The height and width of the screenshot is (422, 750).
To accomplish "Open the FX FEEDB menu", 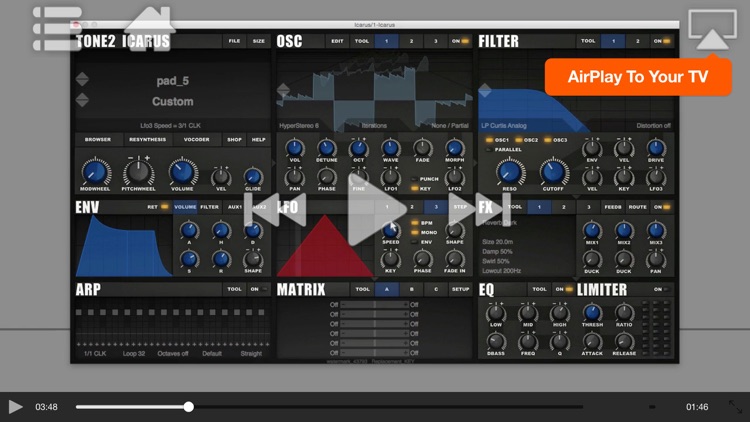I will click(x=613, y=207).
